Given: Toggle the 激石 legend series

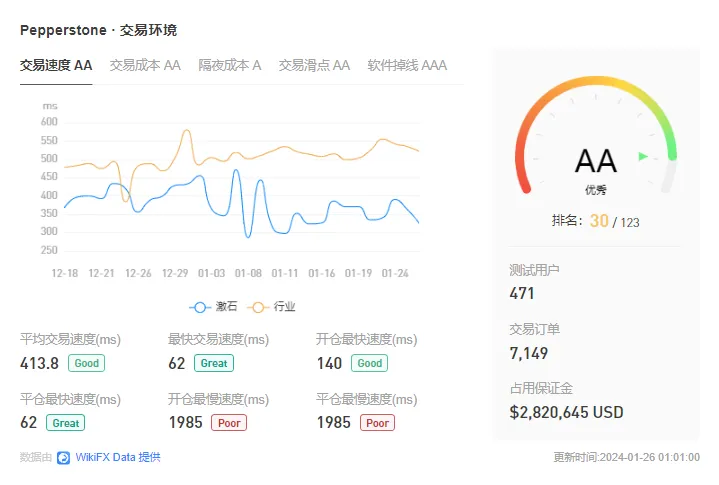Looking at the screenshot, I should click(213, 307).
